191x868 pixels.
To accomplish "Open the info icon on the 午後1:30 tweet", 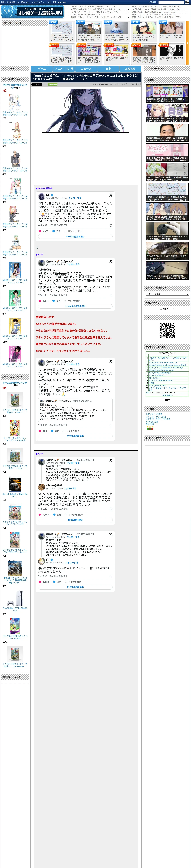I will [111, 295].
